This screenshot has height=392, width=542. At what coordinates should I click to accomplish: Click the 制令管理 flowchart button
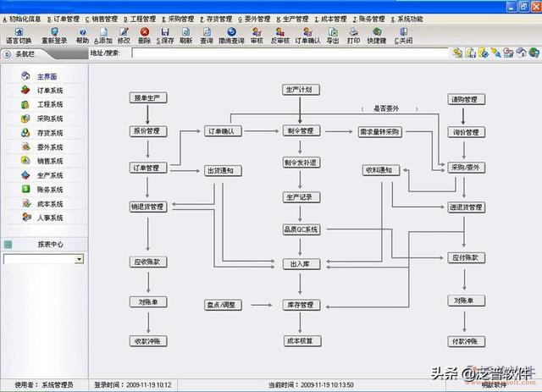(x=301, y=131)
